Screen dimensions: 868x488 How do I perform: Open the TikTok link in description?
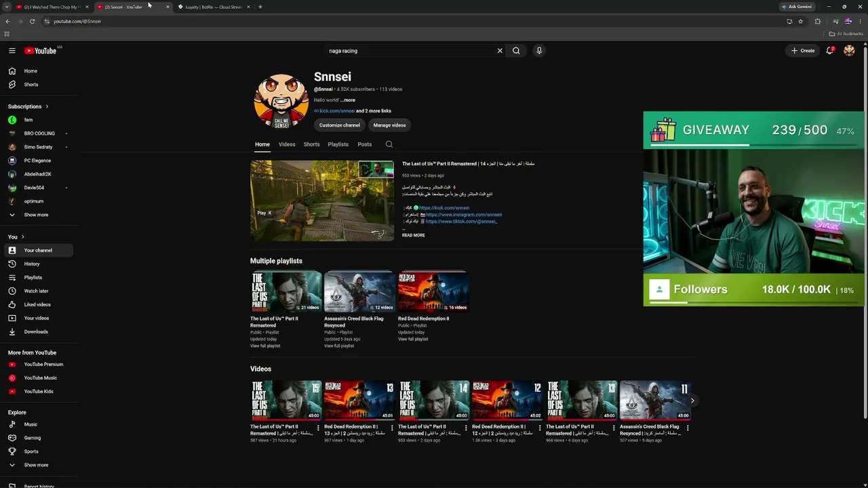pyautogui.click(x=461, y=222)
